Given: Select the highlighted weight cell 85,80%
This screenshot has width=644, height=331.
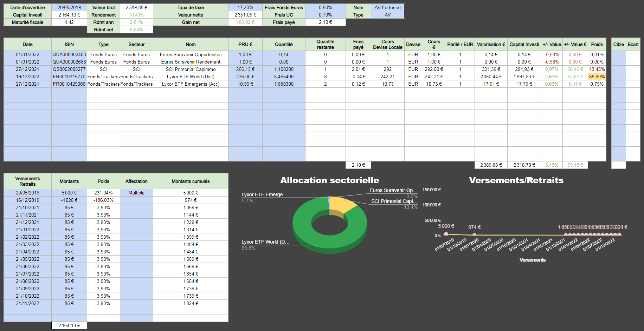Looking at the screenshot, I should pyautogui.click(x=597, y=77).
